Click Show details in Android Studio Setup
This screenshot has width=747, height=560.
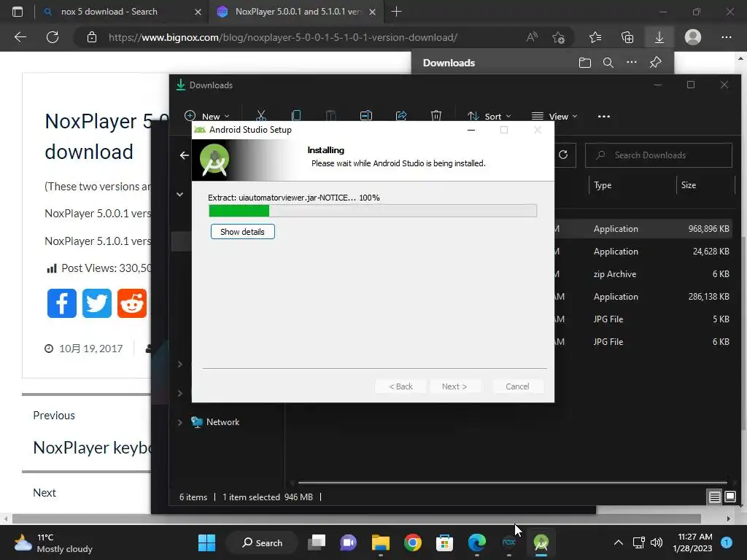click(242, 231)
